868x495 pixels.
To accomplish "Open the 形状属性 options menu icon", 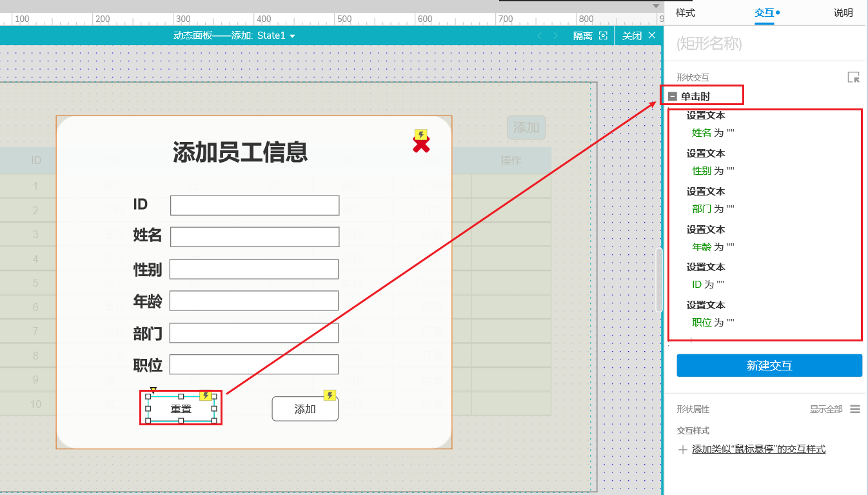I will 855,409.
